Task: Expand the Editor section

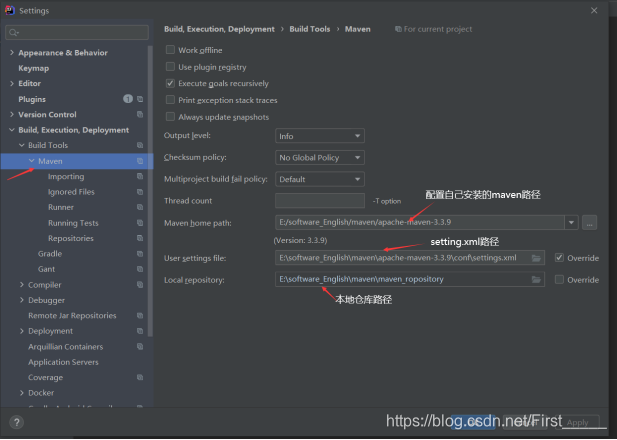Action: pyautogui.click(x=12, y=83)
